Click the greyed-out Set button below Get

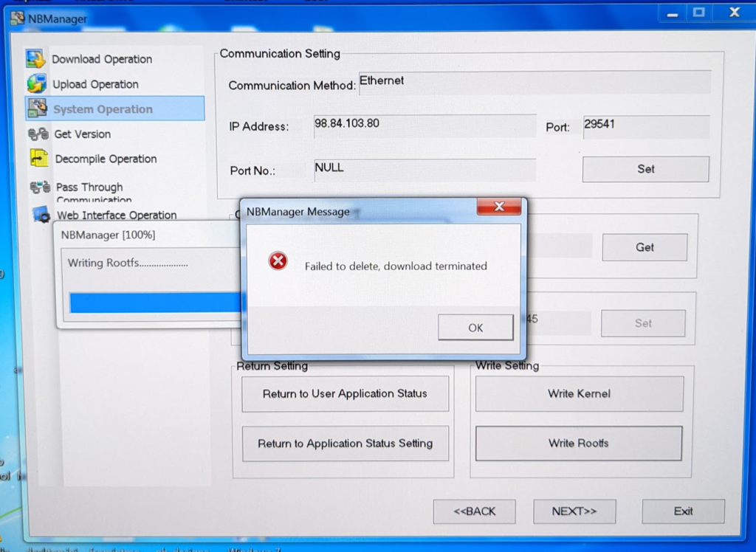pyautogui.click(x=643, y=323)
